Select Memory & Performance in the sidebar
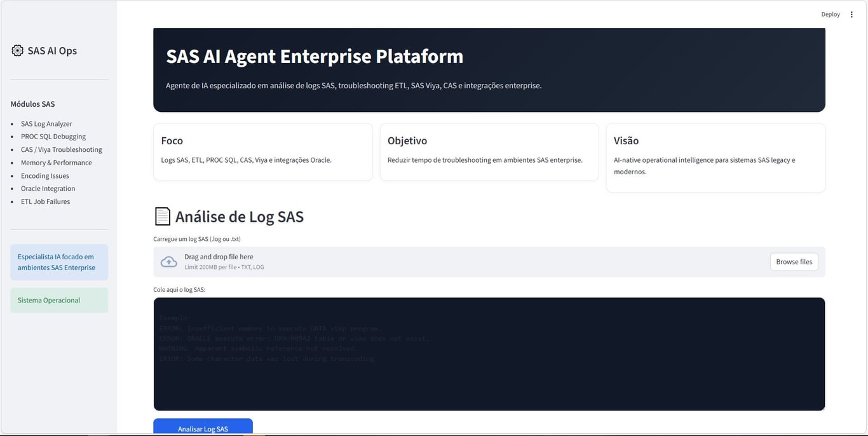Screen dimensions: 868x436 tap(57, 163)
